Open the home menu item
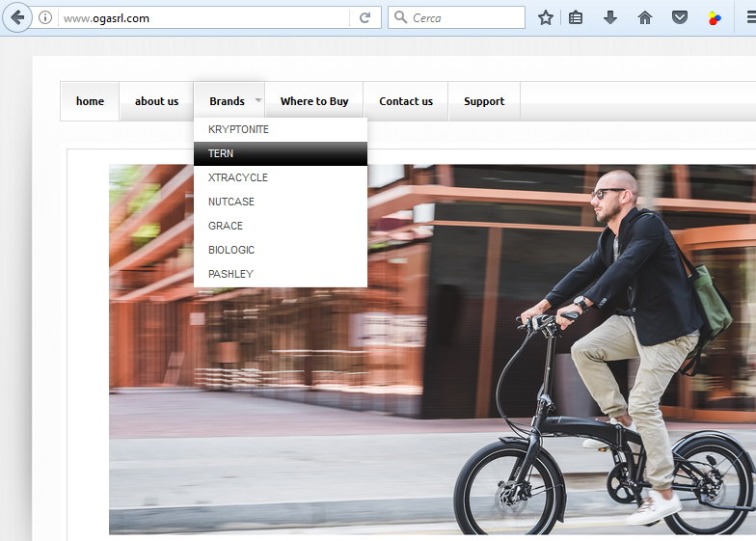Screen dimensions: 756x541 coord(90,101)
